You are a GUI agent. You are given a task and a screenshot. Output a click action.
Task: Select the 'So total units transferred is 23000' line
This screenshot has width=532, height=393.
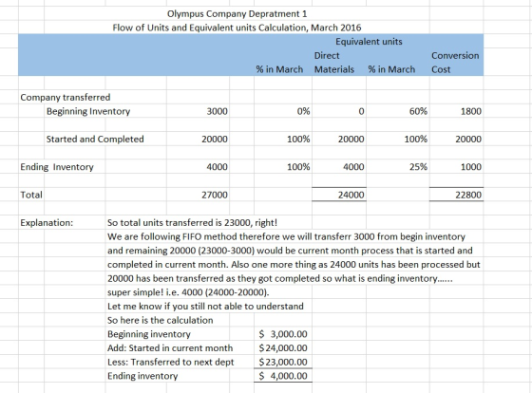pyautogui.click(x=192, y=223)
